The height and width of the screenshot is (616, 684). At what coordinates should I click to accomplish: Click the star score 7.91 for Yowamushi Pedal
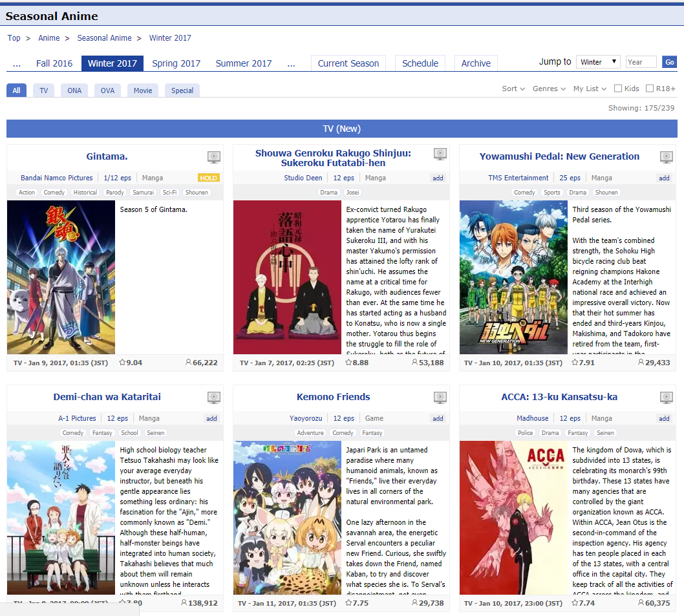(582, 363)
